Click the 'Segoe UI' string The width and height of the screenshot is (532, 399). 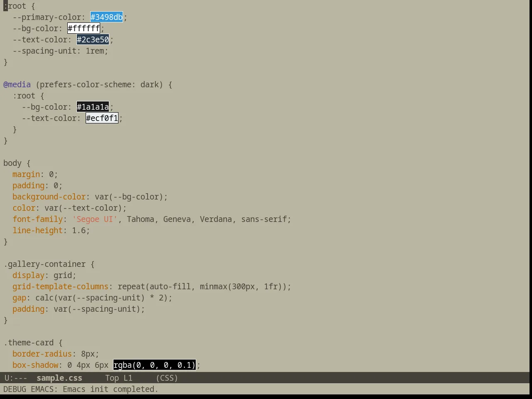95,219
